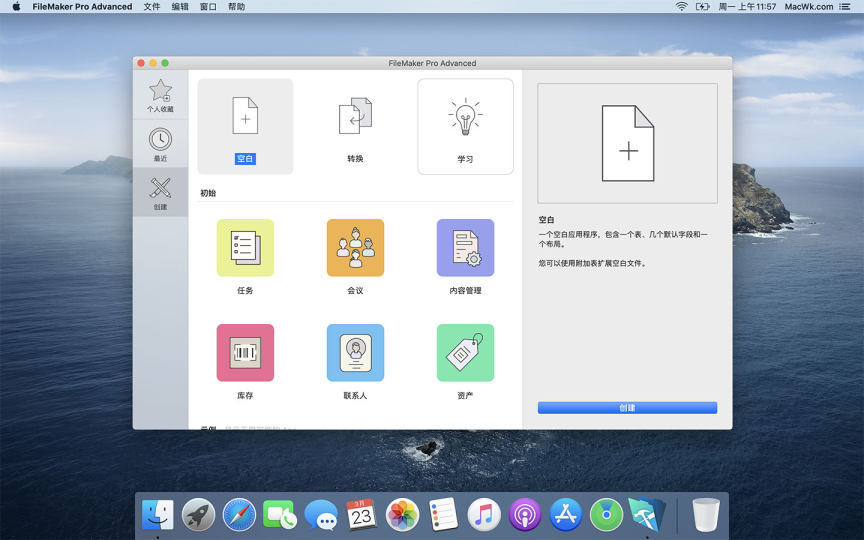Switch to 个人收藏 favorites sidebar tab
This screenshot has height=540, width=864.
pyautogui.click(x=160, y=96)
